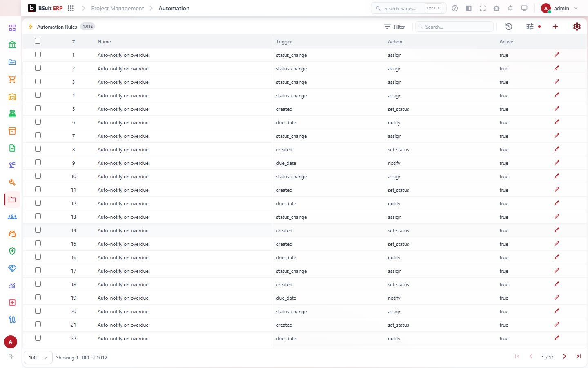Toggle the sidebar layout icon
The height and width of the screenshot is (368, 588).
pyautogui.click(x=469, y=8)
